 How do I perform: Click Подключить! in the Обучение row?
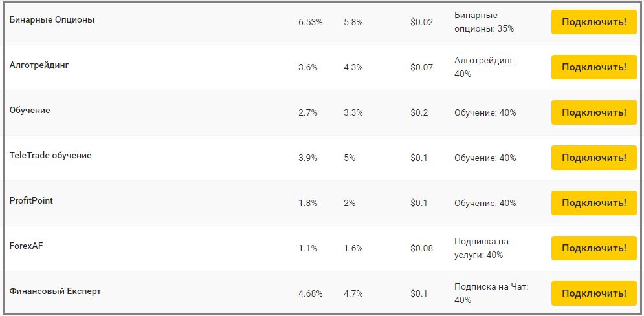tap(594, 112)
